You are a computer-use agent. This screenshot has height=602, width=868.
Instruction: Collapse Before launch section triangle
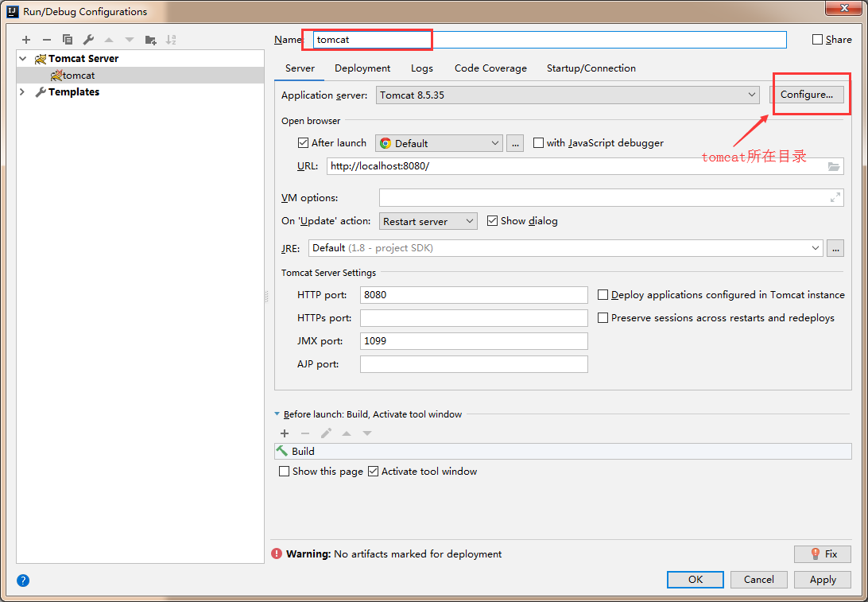click(x=277, y=414)
